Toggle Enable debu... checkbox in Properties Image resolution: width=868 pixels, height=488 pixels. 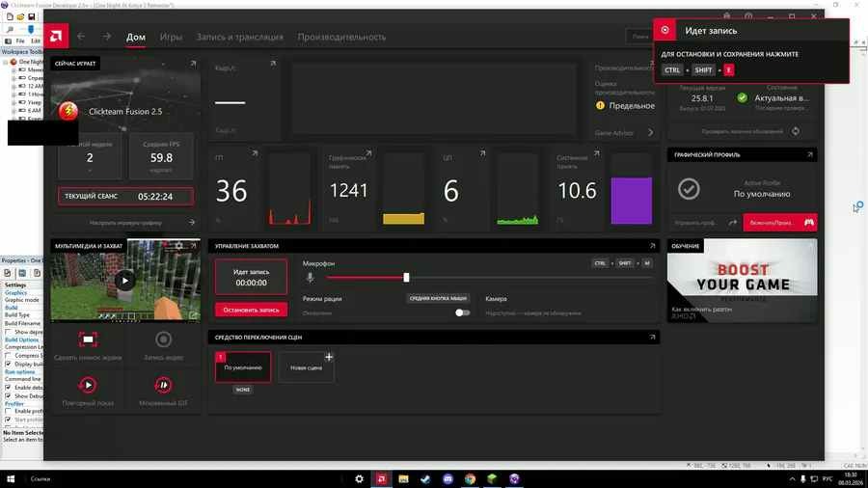click(x=8, y=388)
